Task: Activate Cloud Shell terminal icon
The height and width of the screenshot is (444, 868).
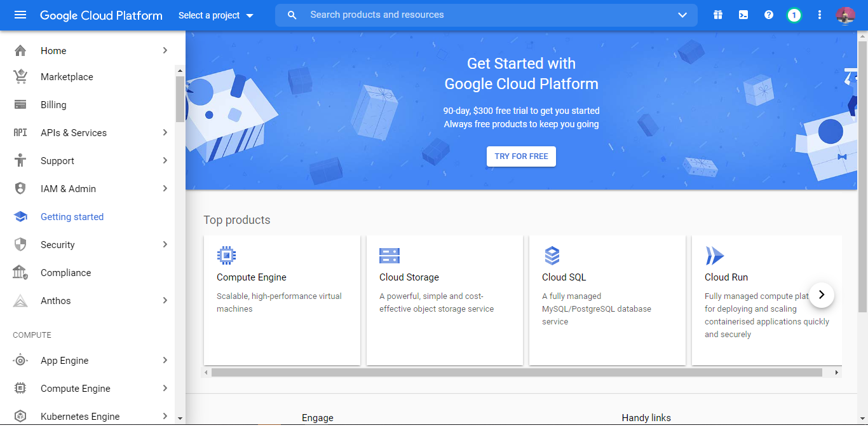Action: coord(743,15)
